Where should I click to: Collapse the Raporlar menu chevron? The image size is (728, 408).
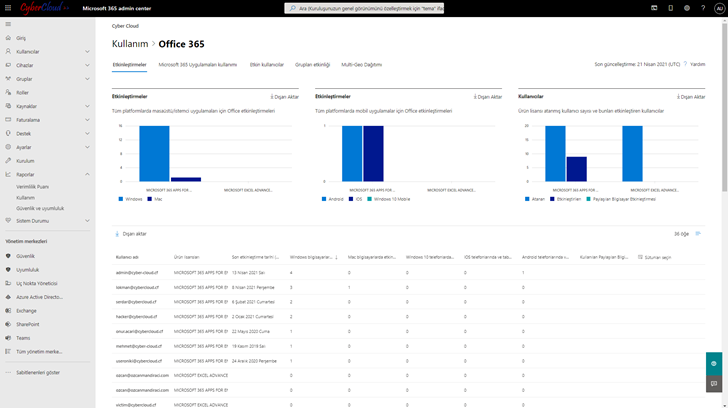pos(87,174)
